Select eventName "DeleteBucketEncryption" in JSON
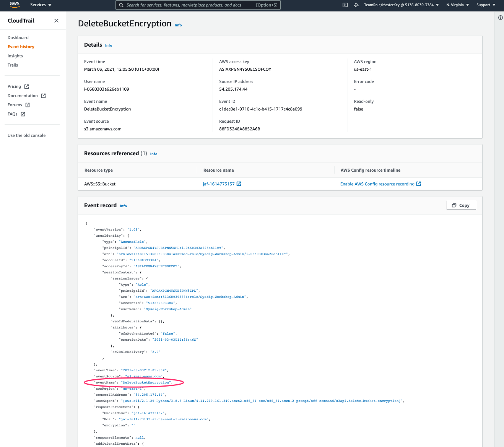Screen dimensions: 504x447 (x=146, y=382)
